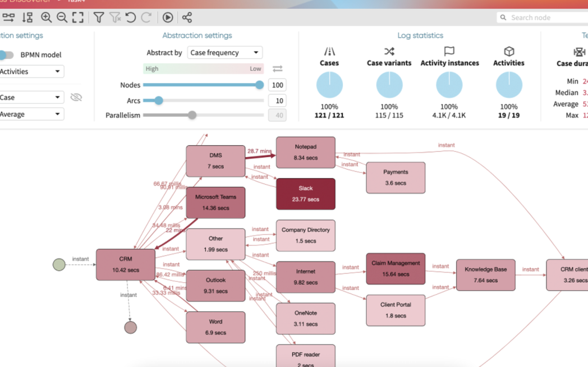The image size is (588, 367).
Task: Click the Cases road icon
Action: click(329, 52)
